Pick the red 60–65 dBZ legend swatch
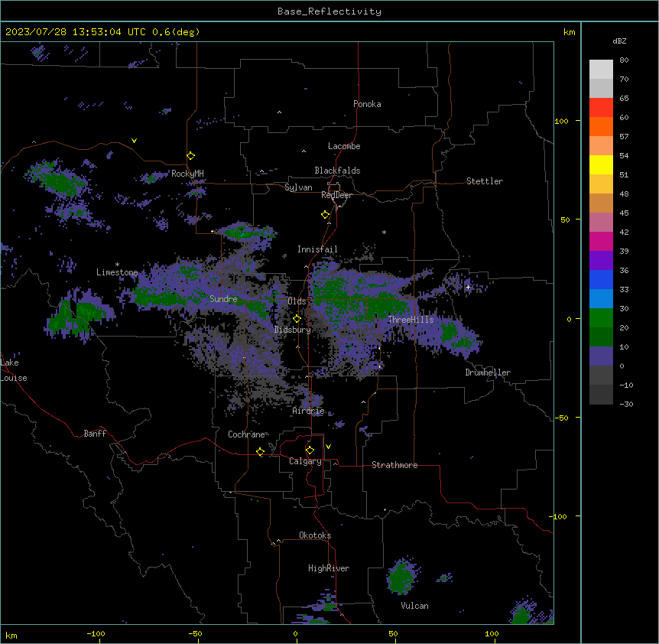 601,108
